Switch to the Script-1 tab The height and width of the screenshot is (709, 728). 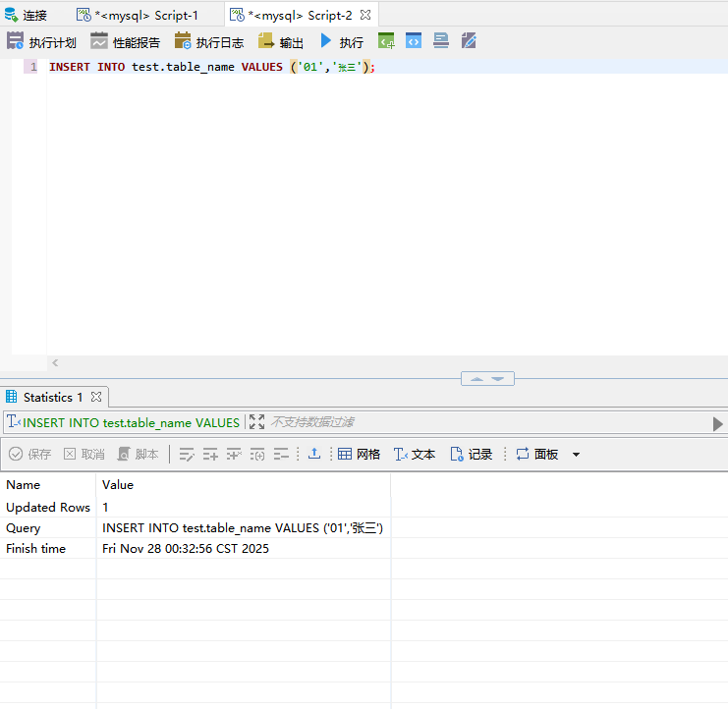(x=138, y=15)
